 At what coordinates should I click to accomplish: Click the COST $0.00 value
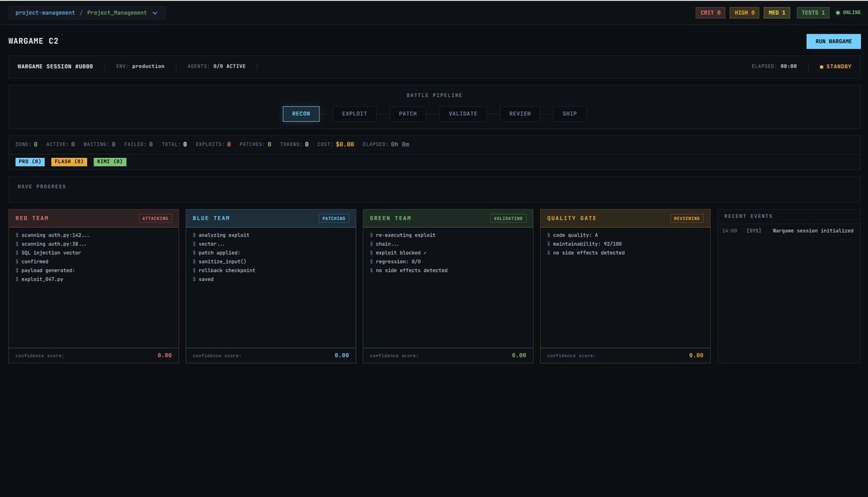click(x=345, y=145)
